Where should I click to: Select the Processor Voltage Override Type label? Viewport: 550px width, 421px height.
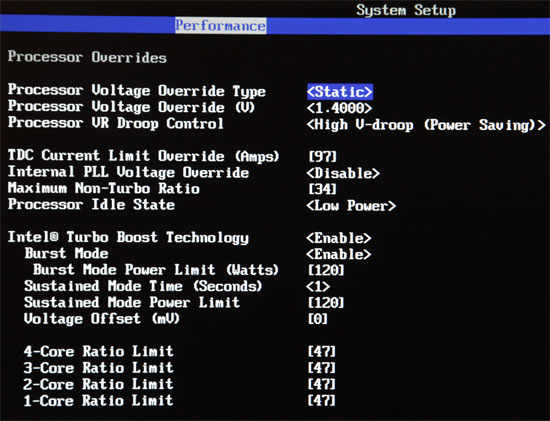click(137, 91)
